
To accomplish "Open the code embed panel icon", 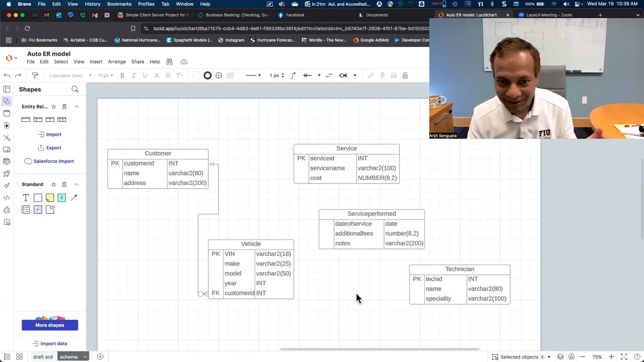I will coord(7,198).
